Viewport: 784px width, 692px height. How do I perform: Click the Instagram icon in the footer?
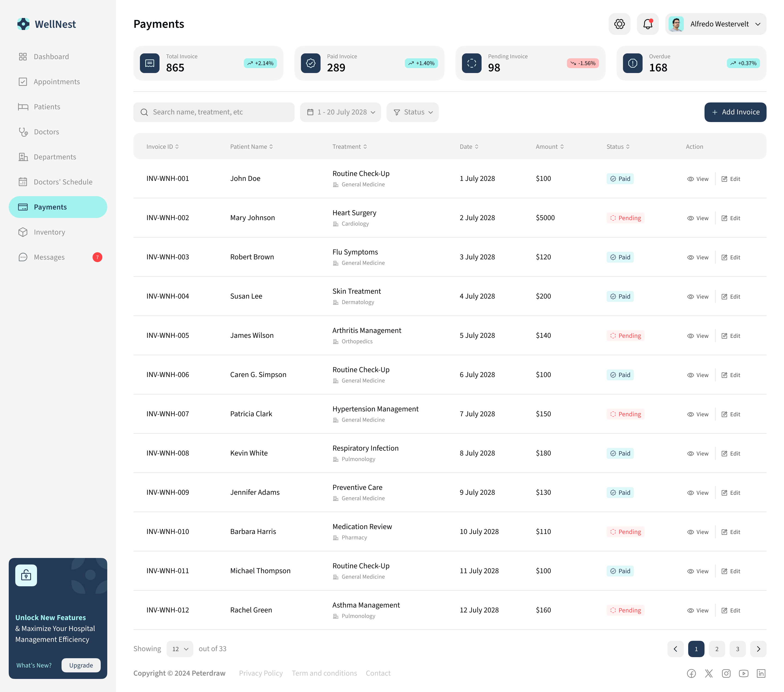coord(726,673)
